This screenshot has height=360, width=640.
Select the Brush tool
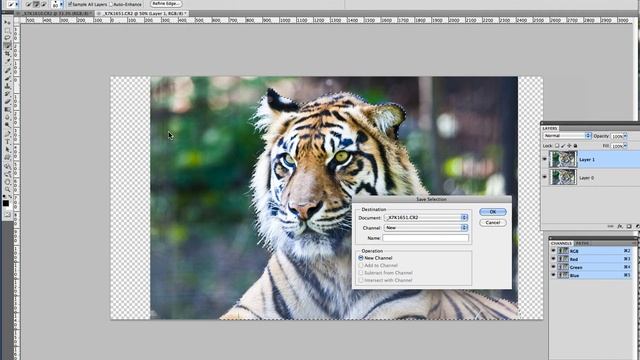7,78
